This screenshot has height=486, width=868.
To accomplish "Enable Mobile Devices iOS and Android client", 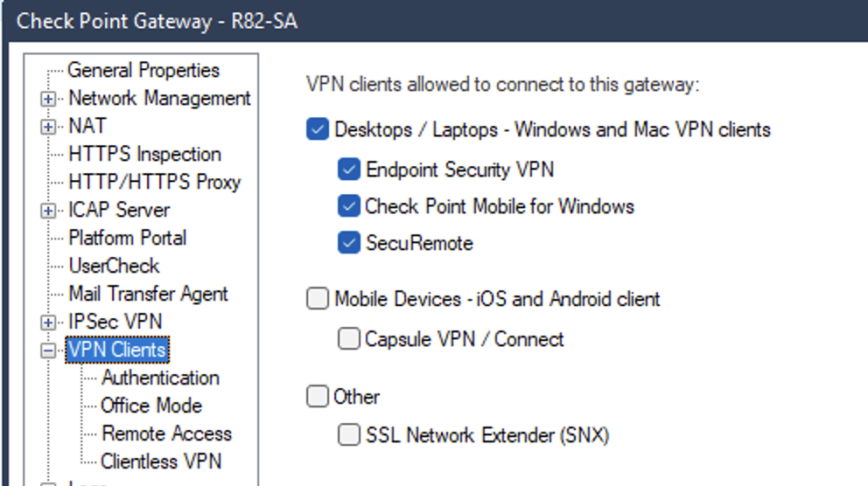I will [318, 299].
